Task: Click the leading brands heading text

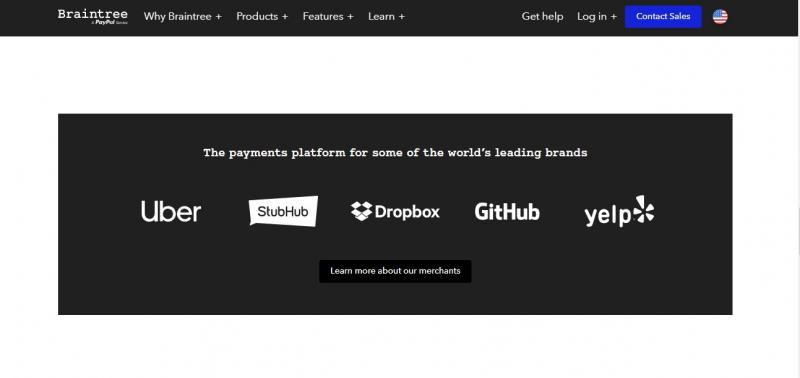Action: (x=395, y=153)
